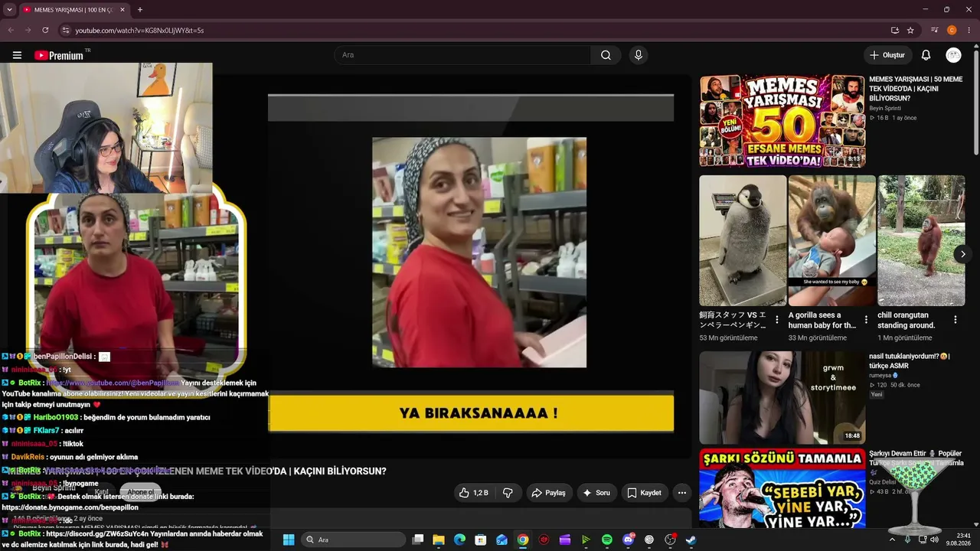This screenshot has width=980, height=551.
Task: Go to YouTube Premium home via logo
Action: pyautogui.click(x=58, y=55)
